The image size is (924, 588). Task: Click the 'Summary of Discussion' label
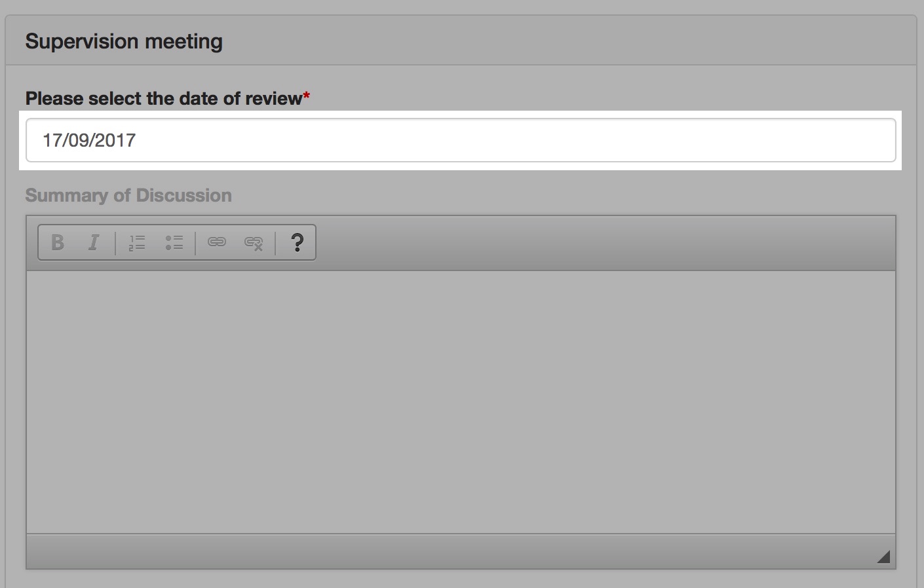point(128,195)
